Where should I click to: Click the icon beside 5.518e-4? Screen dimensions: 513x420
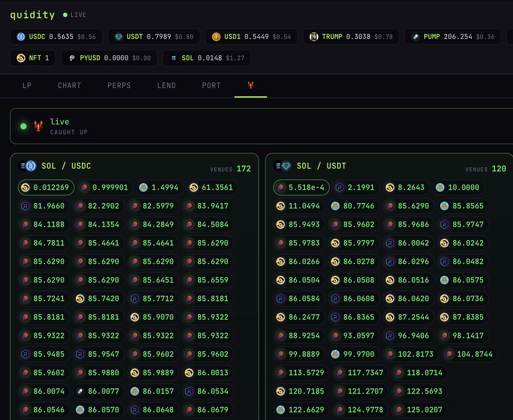(281, 188)
